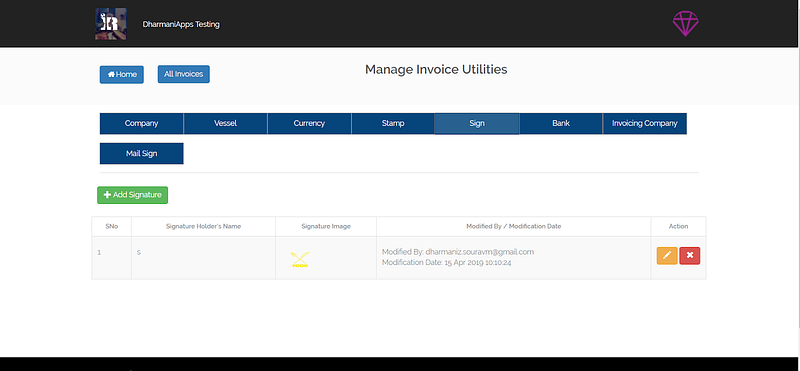800x371 pixels.
Task: Edit signature with orange pencil icon
Action: tap(667, 256)
